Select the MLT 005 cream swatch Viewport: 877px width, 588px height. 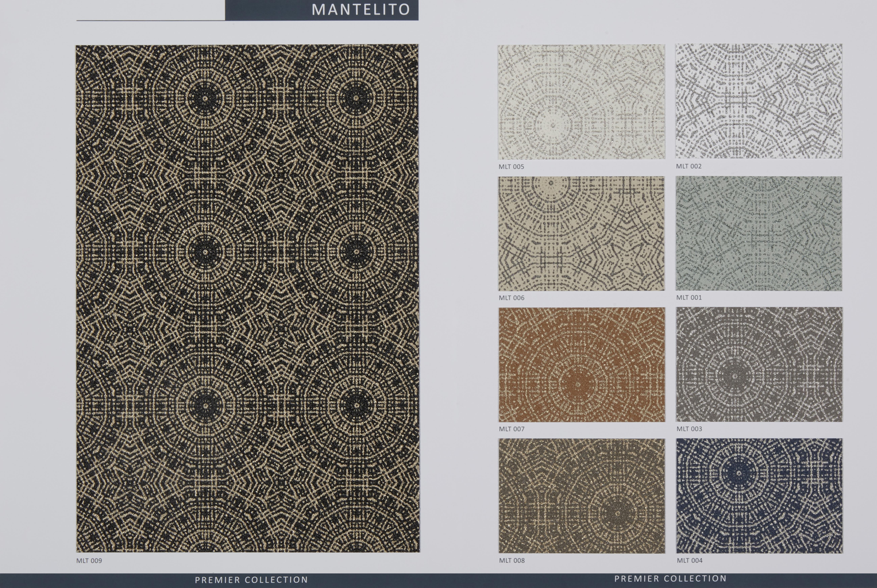pos(581,102)
